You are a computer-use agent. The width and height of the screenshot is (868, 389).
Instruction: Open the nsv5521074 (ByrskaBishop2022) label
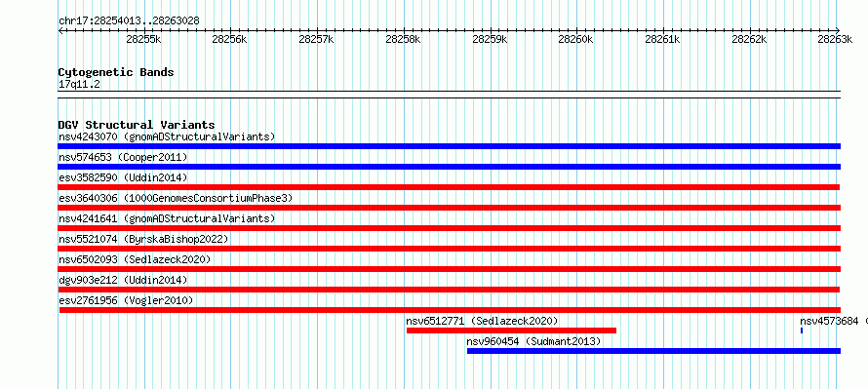[x=143, y=239]
